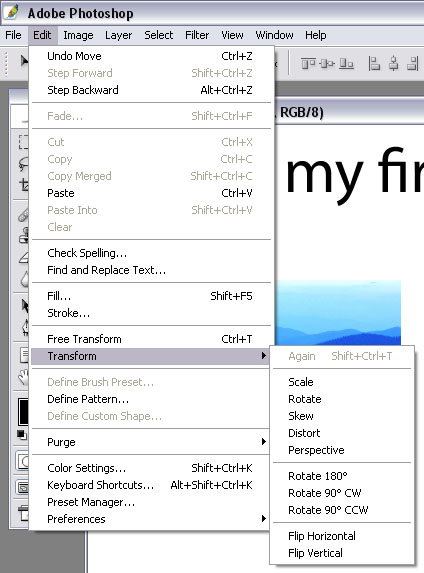Click the align horizontal centers icon
Viewport: 424px width, 573px height.
tap(393, 63)
